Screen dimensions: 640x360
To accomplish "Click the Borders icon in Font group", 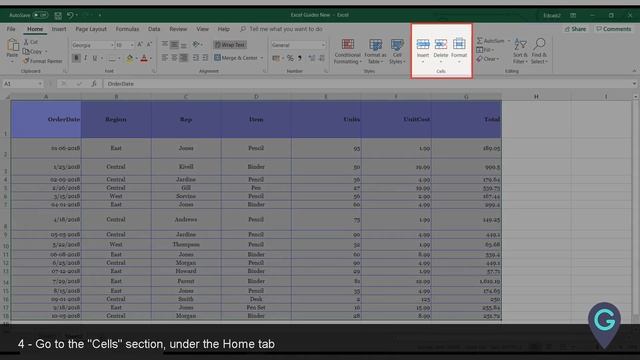I will point(112,58).
